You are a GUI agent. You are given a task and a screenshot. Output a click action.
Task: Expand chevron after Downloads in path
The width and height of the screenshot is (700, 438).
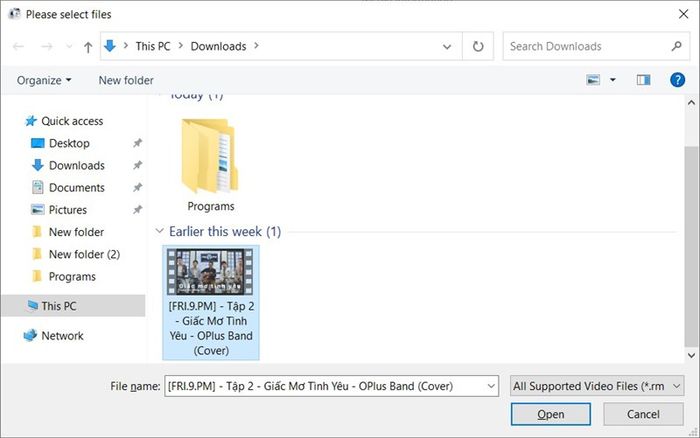click(x=256, y=46)
